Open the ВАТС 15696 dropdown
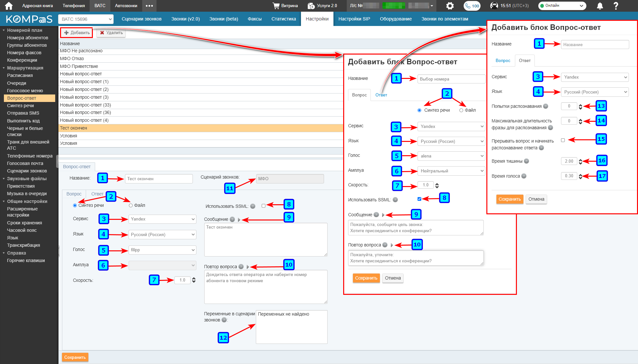Image resolution: width=638 pixels, height=364 pixels. point(86,19)
